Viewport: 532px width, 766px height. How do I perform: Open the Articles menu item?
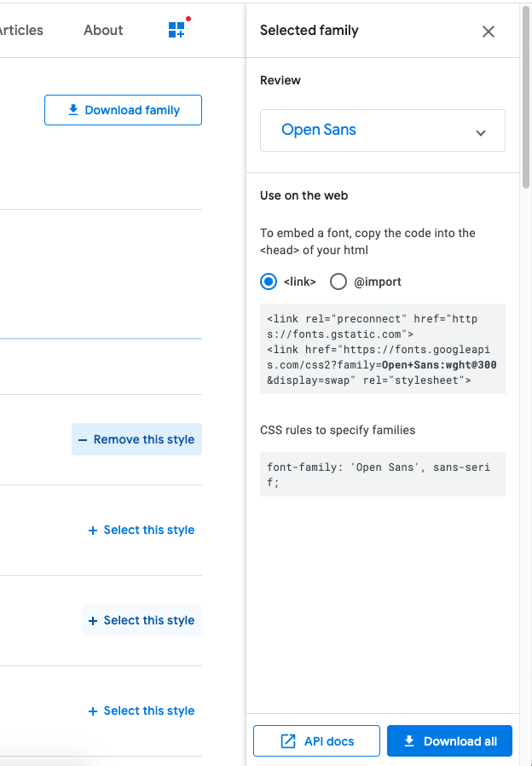pos(20,30)
